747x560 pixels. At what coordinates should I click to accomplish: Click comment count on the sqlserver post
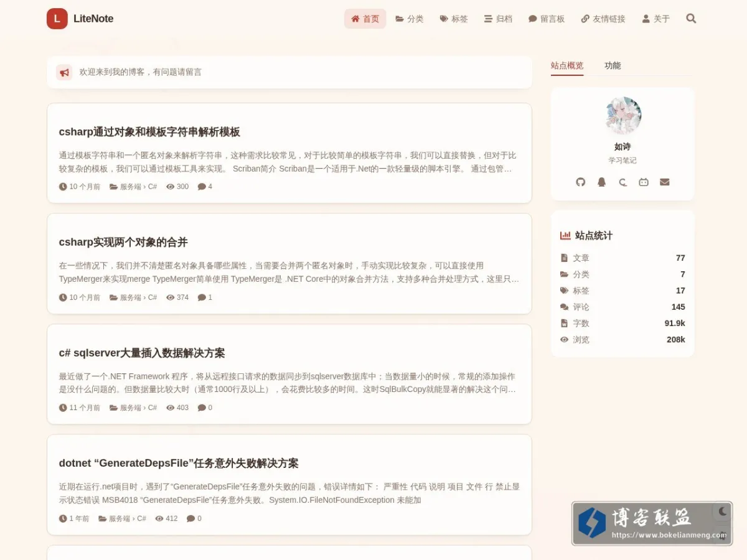205,408
